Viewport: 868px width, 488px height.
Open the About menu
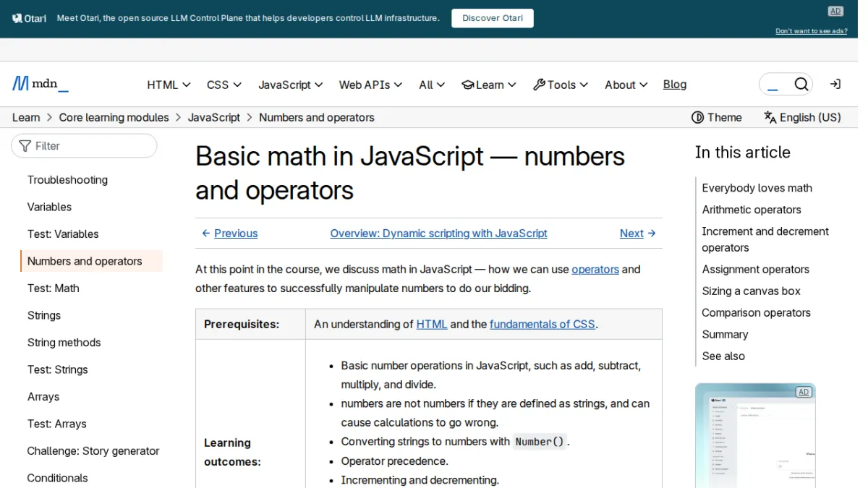(626, 85)
